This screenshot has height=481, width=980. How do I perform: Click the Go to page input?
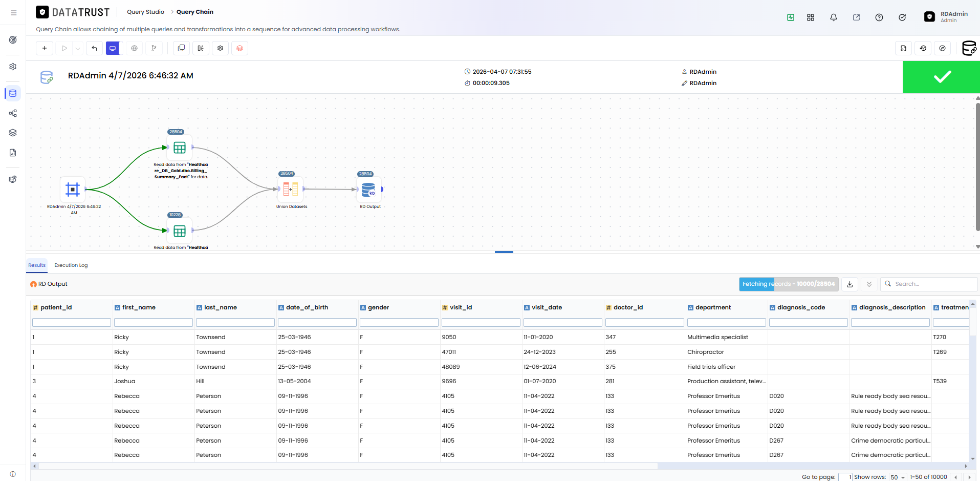pyautogui.click(x=845, y=477)
